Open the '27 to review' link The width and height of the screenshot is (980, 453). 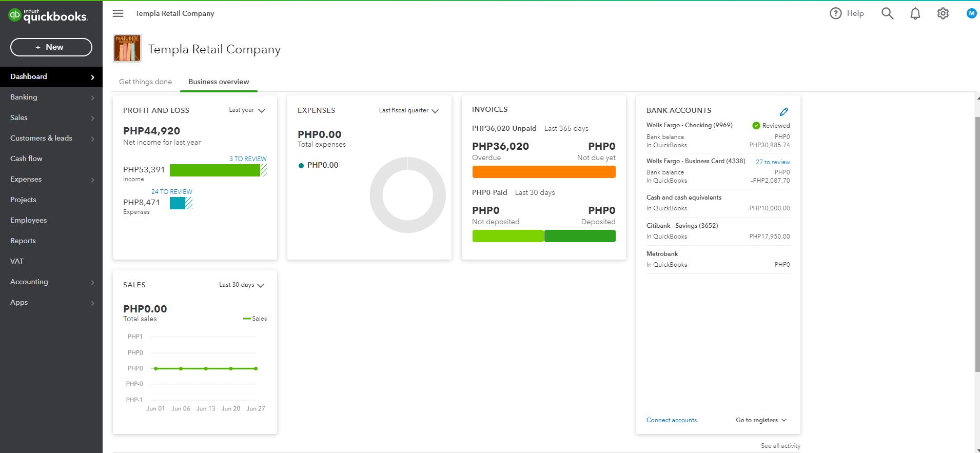[772, 162]
